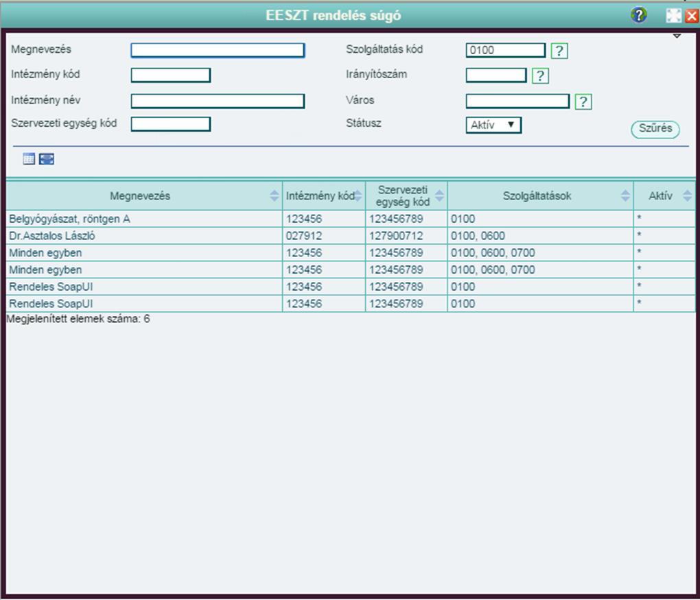
Task: Click sort arrows in Szolgáltatások column header
Action: (625, 195)
